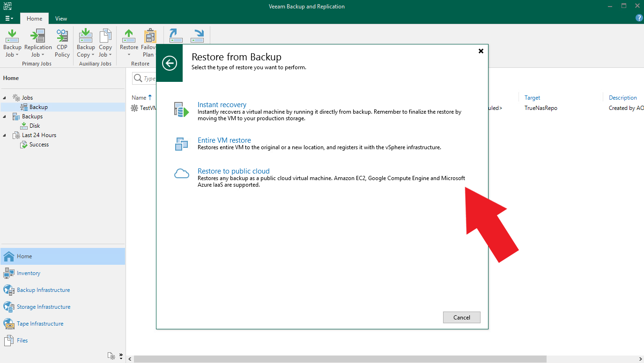The height and width of the screenshot is (363, 644).
Task: Select the Backup node under Jobs
Action: tap(38, 107)
